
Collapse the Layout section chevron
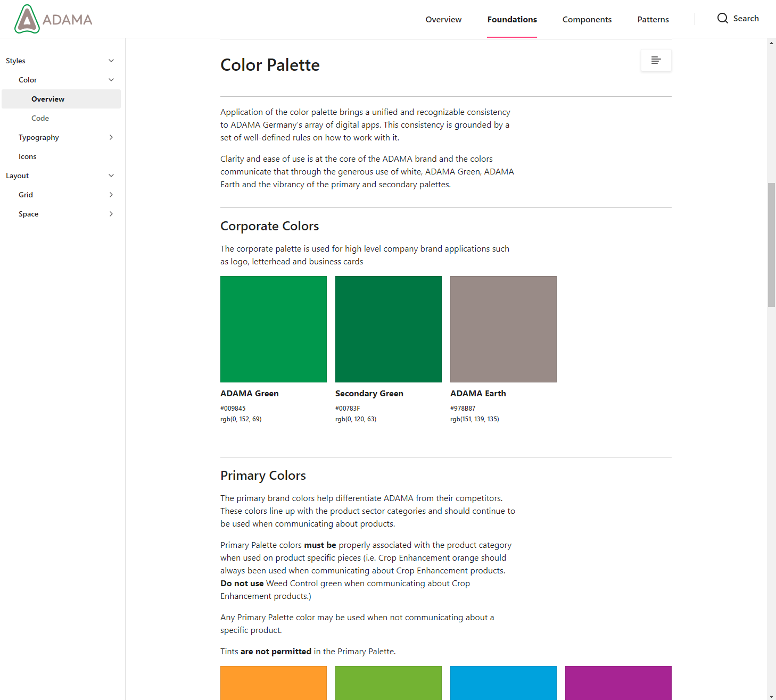111,176
